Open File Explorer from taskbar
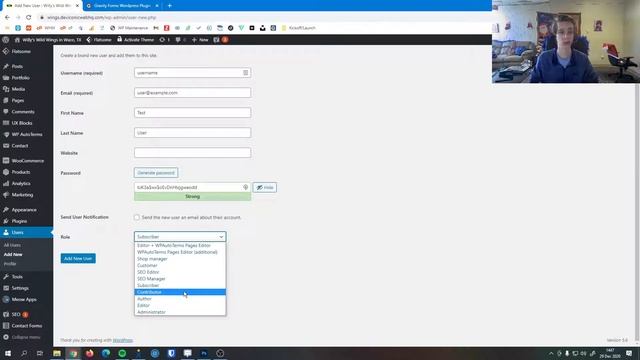The width and height of the screenshot is (640, 360). click(x=57, y=353)
